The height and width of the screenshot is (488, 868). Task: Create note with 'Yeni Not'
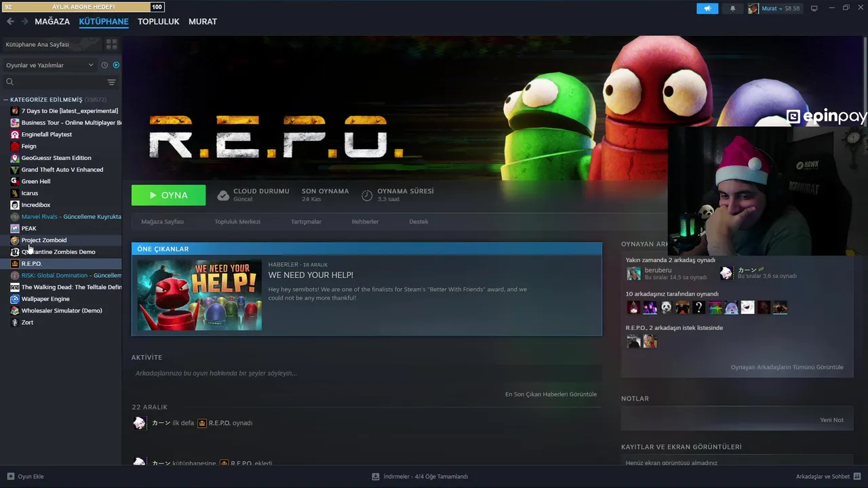pos(831,420)
